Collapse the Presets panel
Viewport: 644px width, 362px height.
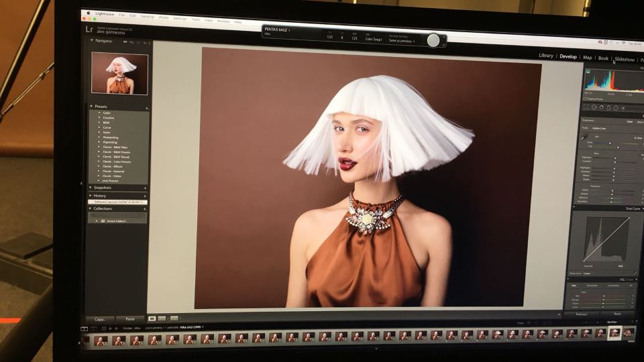91,106
